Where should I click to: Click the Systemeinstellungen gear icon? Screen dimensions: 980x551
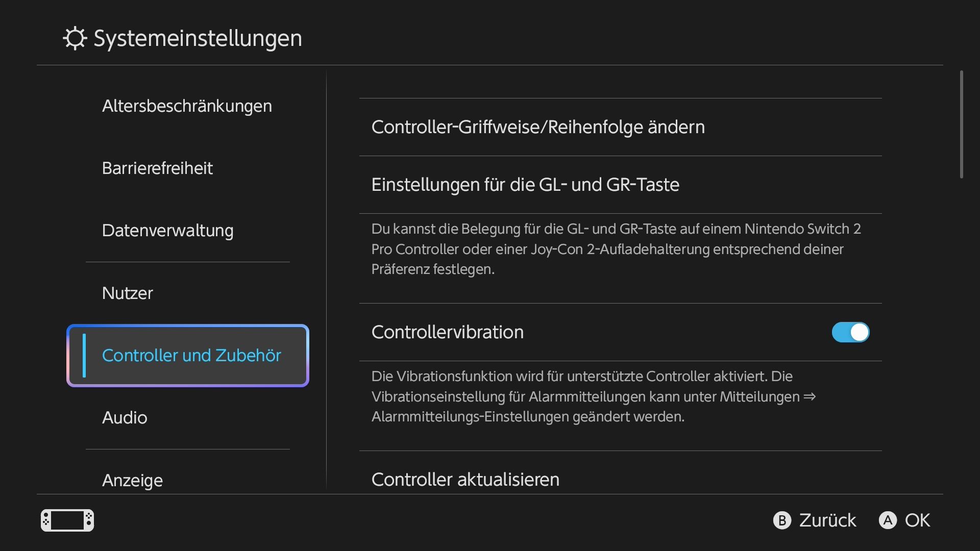point(75,38)
